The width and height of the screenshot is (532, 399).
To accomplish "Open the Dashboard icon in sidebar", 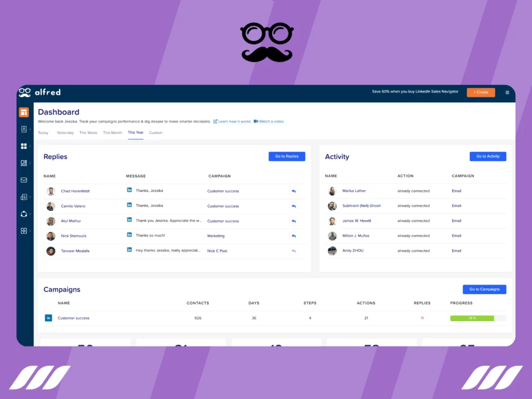I will click(x=24, y=112).
